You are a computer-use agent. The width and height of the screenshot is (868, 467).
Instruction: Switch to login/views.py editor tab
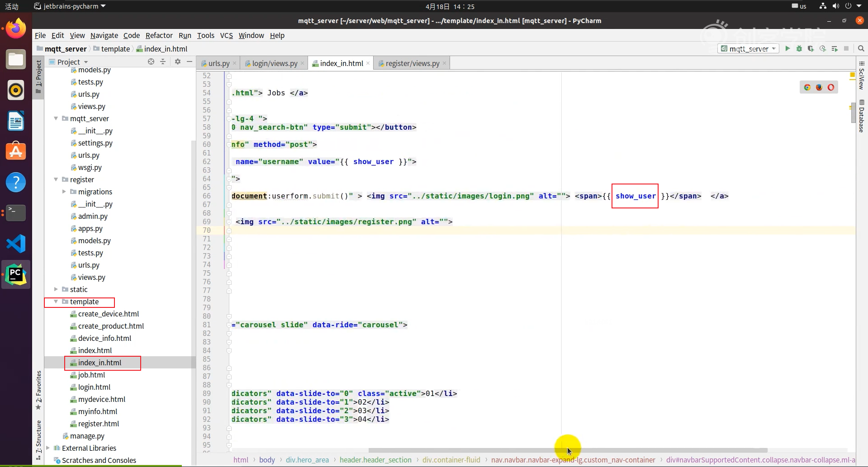click(x=275, y=63)
